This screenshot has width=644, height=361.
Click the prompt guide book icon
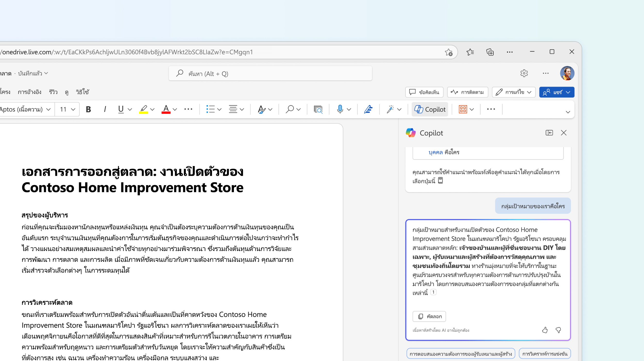[x=440, y=180]
